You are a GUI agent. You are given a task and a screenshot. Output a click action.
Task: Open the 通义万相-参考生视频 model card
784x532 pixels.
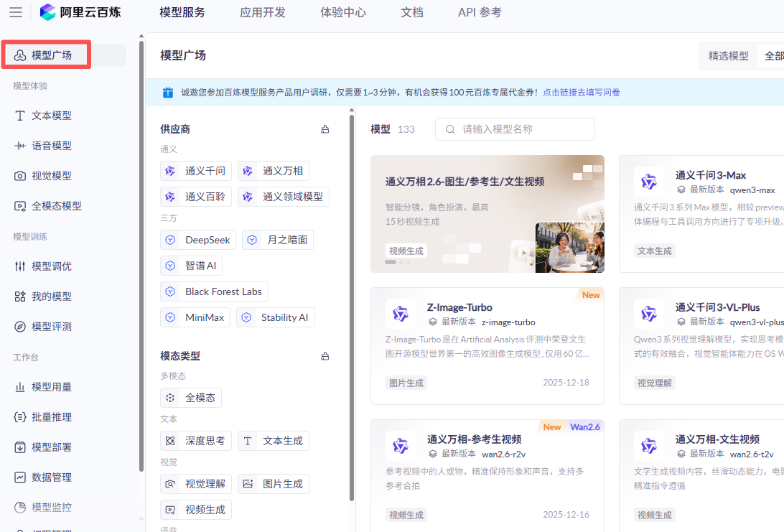tap(487, 476)
